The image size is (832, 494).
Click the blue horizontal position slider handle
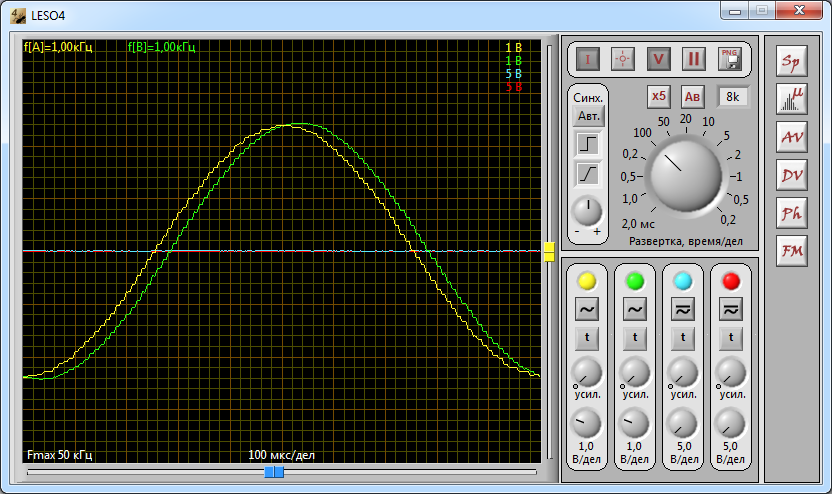pos(274,472)
